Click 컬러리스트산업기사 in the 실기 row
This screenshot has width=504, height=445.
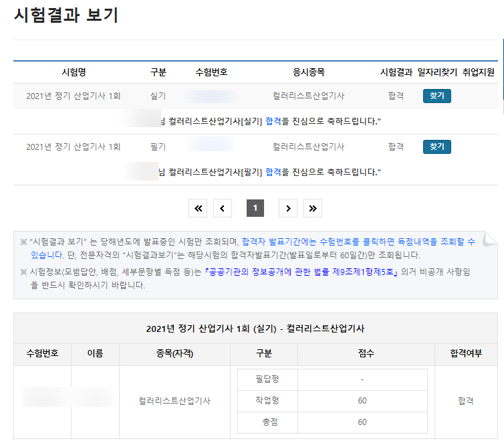[x=309, y=96]
